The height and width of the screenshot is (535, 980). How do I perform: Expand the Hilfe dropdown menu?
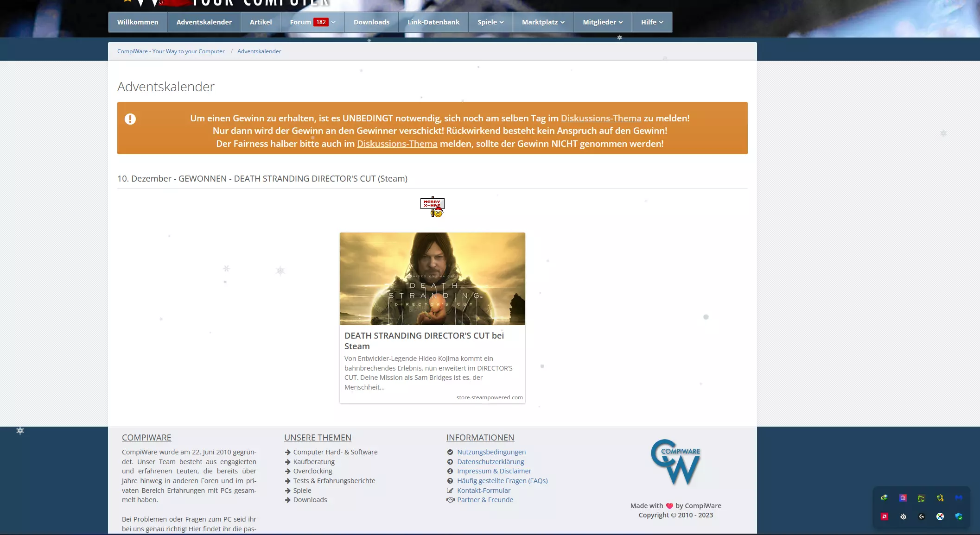652,22
